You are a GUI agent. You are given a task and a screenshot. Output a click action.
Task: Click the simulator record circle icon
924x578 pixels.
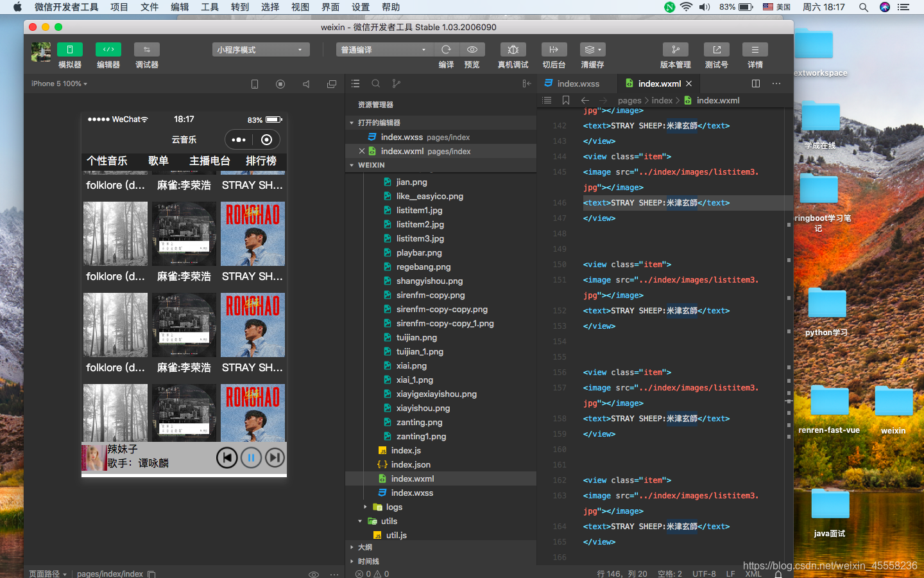coord(280,84)
